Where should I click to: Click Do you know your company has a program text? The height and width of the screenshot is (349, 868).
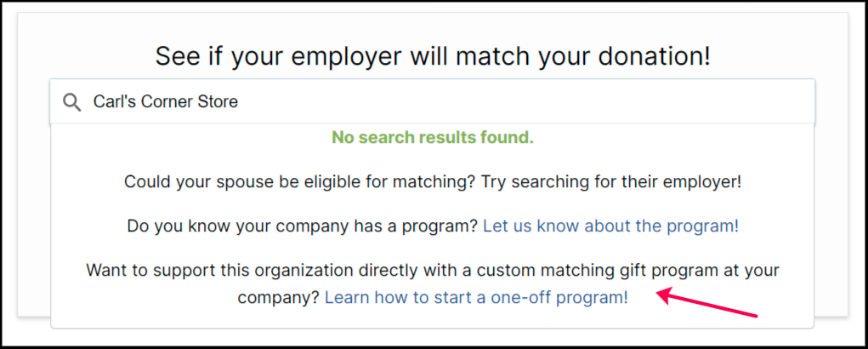coord(303,226)
